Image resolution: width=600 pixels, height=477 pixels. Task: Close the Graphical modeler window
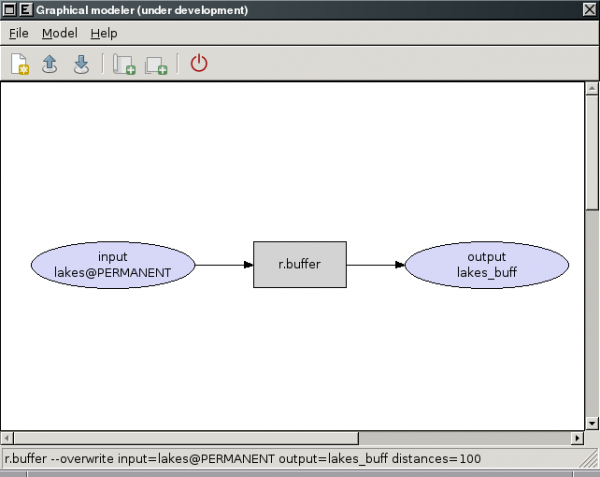click(589, 10)
